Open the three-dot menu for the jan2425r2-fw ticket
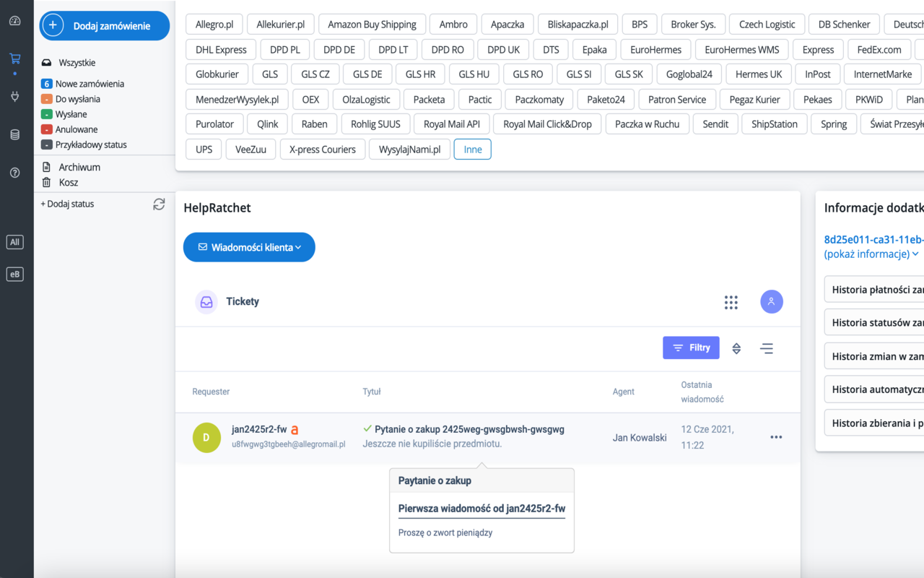 [x=776, y=437]
